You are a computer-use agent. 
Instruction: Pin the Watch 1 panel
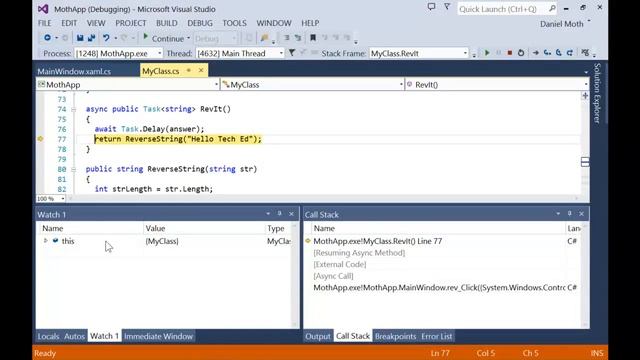(x=280, y=214)
